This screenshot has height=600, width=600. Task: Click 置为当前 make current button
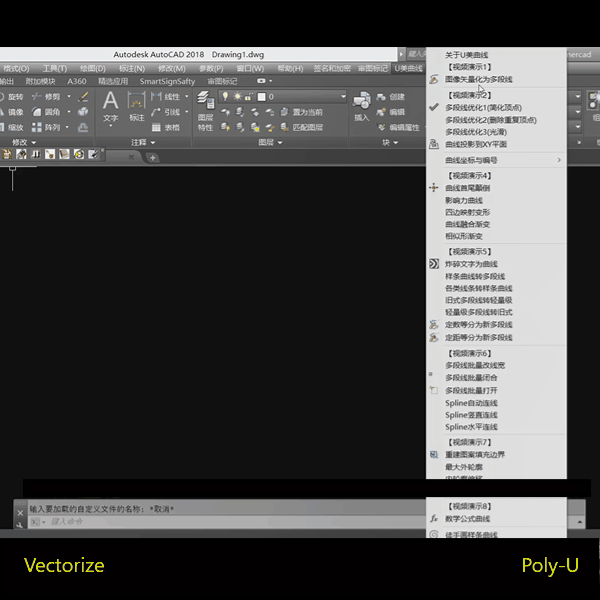tap(302, 112)
